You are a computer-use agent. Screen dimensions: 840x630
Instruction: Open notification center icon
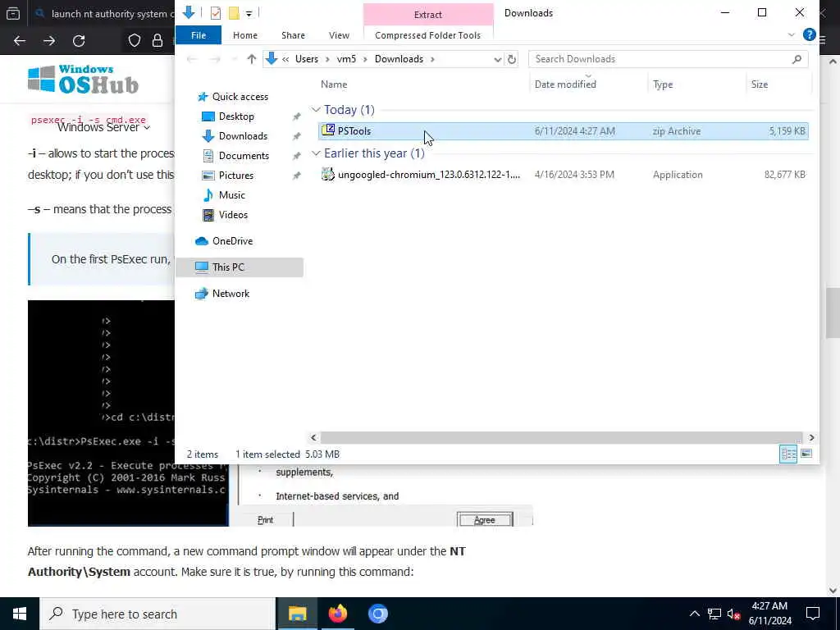pos(813,614)
